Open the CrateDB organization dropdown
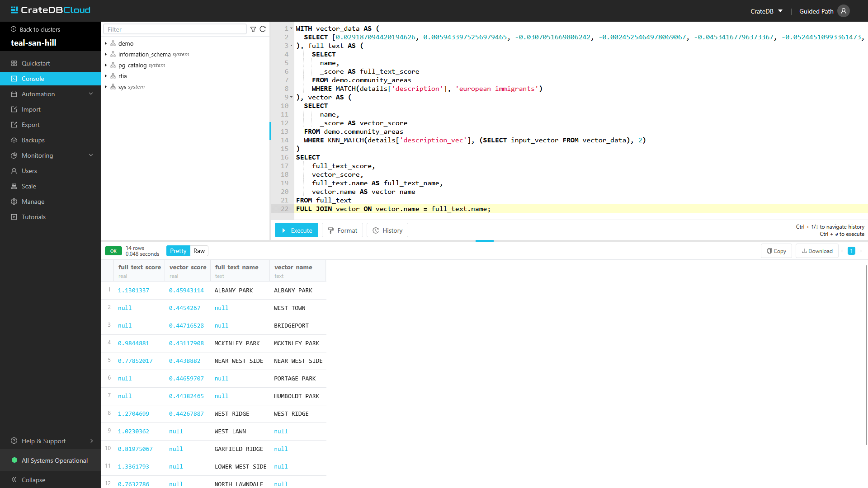The width and height of the screenshot is (868, 488). (x=766, y=11)
